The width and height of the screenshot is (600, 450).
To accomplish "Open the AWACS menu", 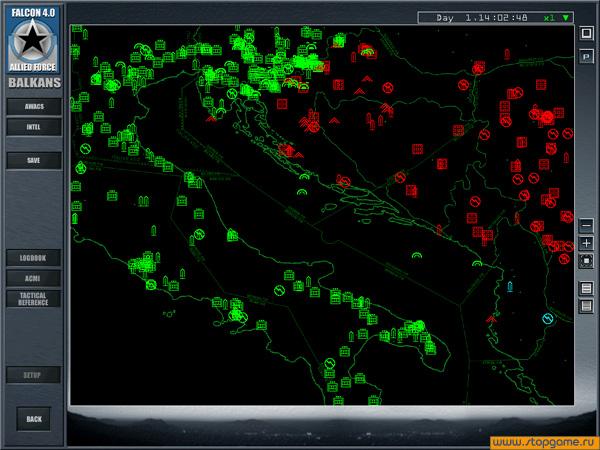I will coord(33,106).
